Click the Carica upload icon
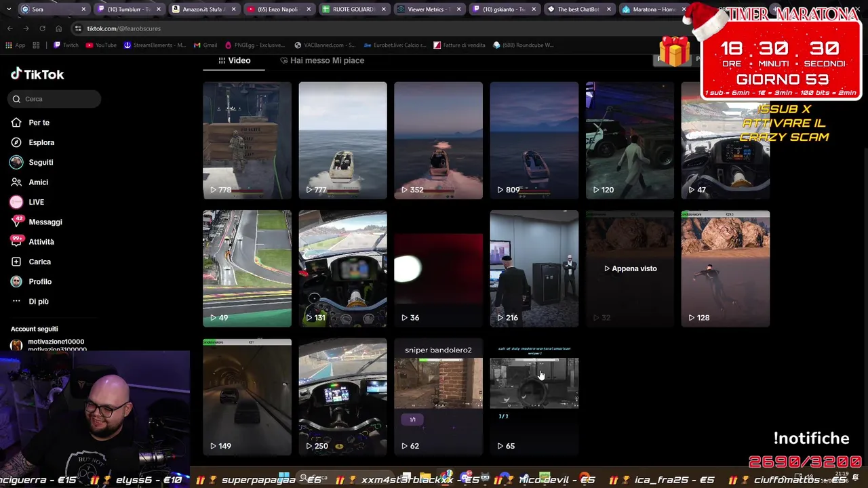Image resolution: width=868 pixels, height=488 pixels. click(16, 262)
